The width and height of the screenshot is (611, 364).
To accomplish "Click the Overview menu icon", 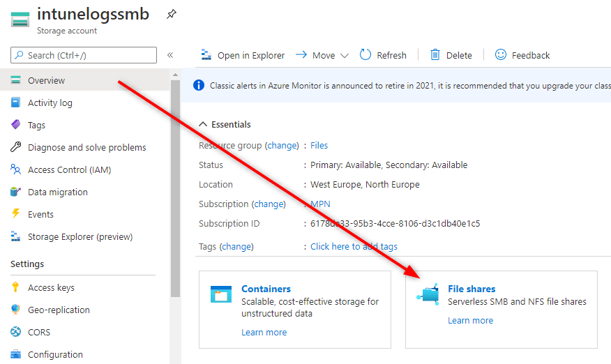I will coord(15,80).
